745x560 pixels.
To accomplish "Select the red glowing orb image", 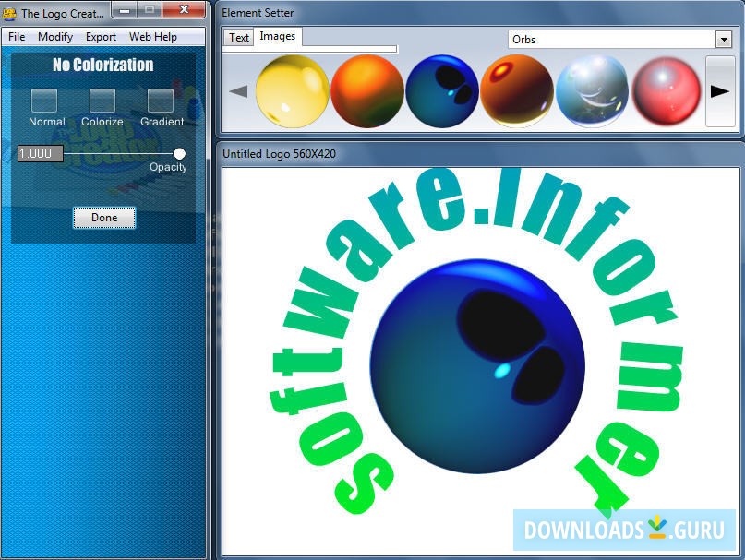I will [x=666, y=91].
